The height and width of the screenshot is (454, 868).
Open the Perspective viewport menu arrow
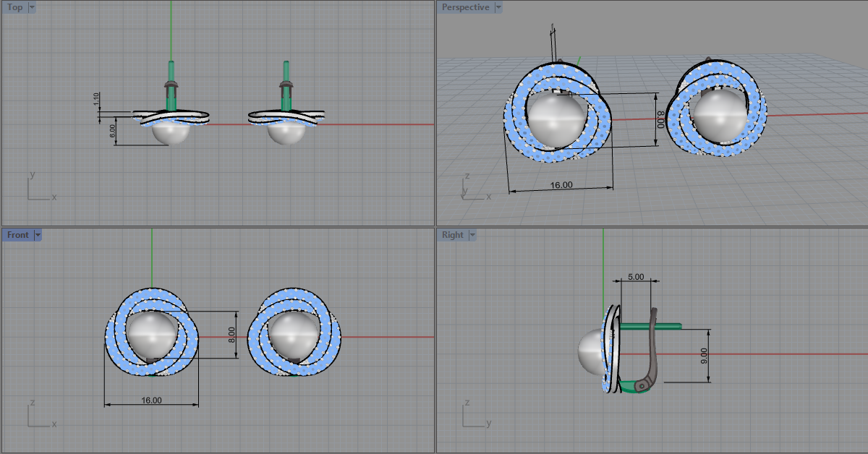(498, 7)
